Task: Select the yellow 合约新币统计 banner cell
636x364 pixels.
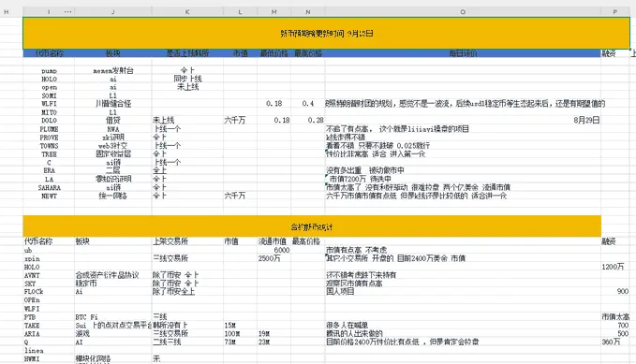Action: pos(312,226)
